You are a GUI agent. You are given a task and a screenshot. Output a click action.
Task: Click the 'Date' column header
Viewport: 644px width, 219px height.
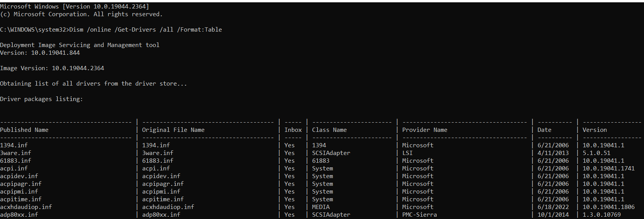pos(544,130)
